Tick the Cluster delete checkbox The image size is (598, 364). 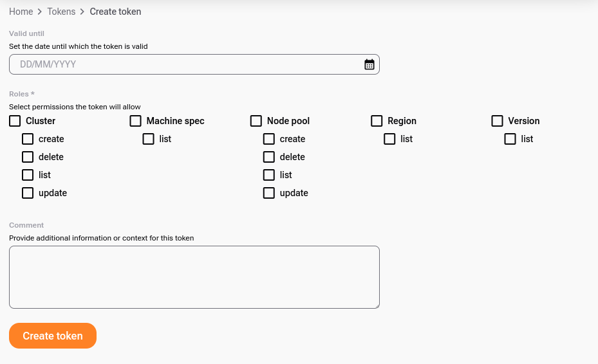click(x=28, y=157)
